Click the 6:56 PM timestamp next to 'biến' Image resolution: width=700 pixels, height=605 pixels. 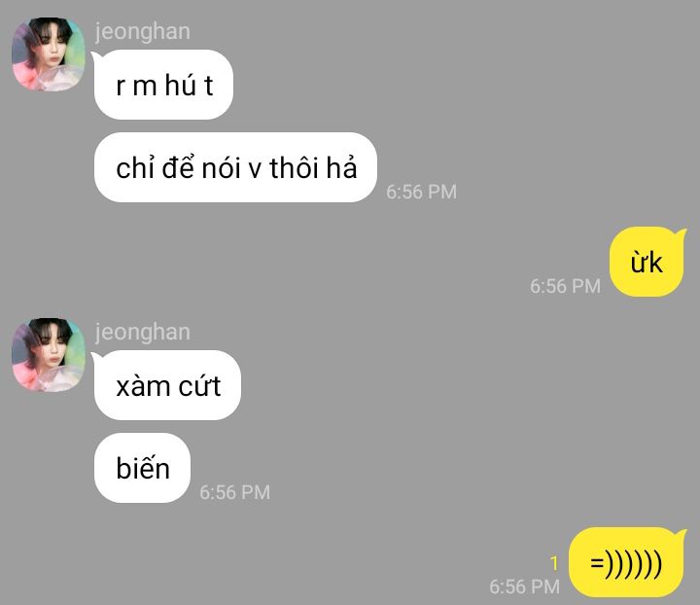tap(235, 492)
